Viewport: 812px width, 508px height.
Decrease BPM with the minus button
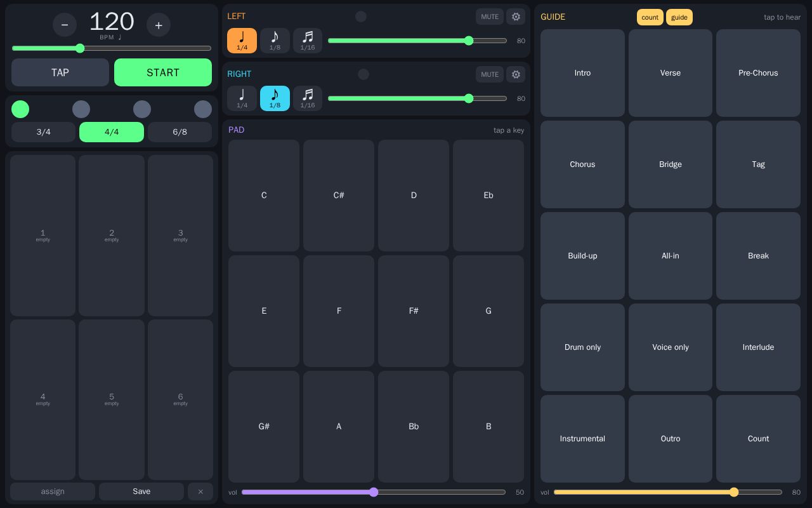coord(65,25)
